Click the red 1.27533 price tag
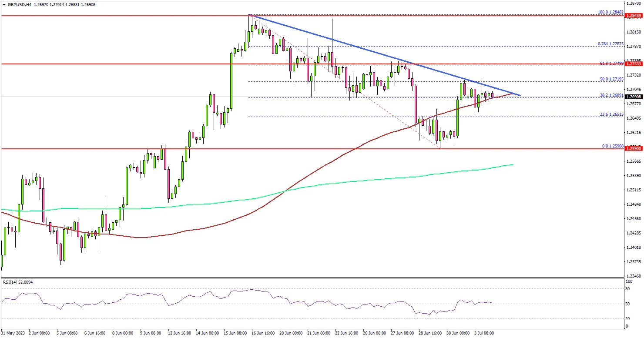This screenshot has height=338, width=644. (x=634, y=64)
